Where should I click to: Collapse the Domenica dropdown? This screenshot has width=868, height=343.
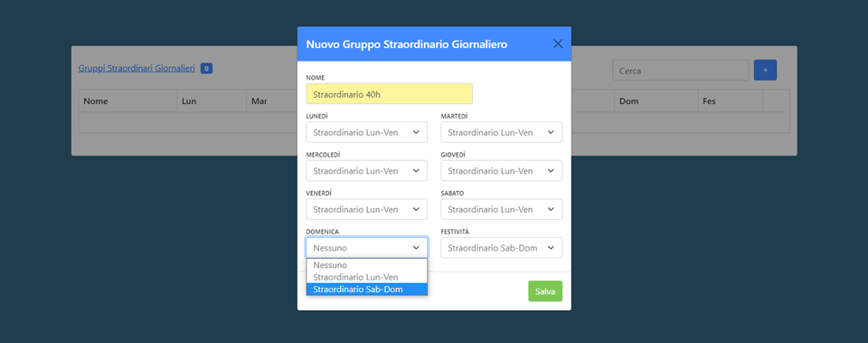coord(366,248)
